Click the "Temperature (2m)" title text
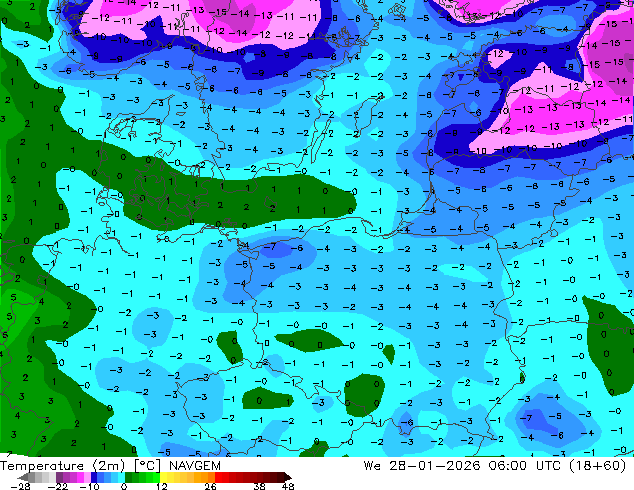Viewport: 634px width, 490px height. pos(62,466)
